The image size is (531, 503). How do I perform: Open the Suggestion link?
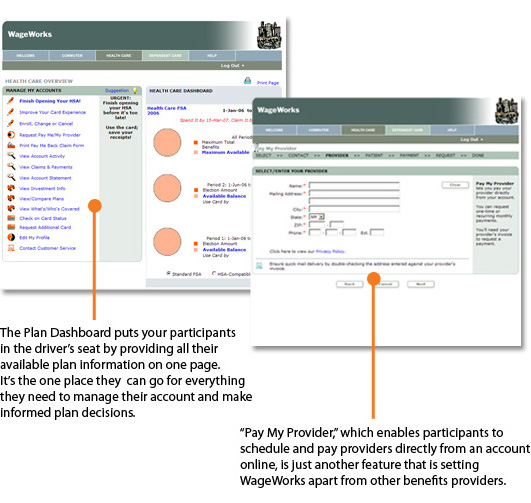[x=117, y=90]
